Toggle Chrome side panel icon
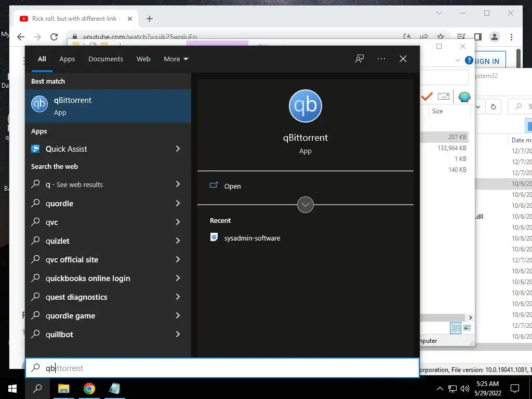Viewport: 532px width, 399px height. click(478, 37)
